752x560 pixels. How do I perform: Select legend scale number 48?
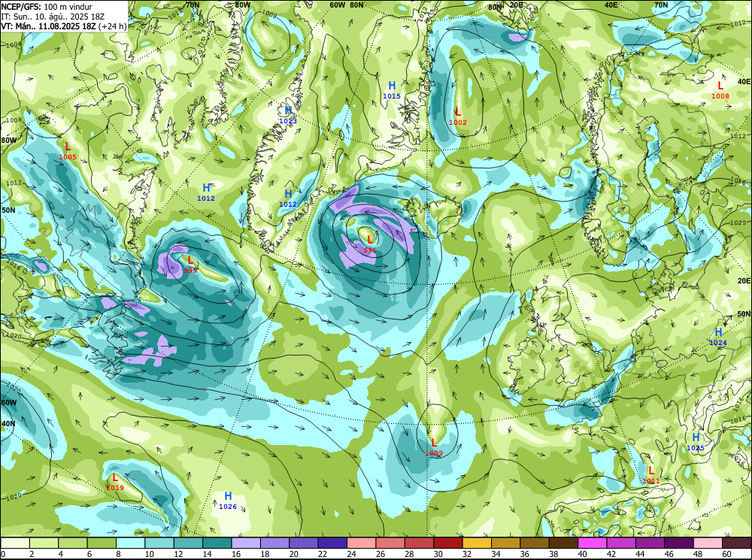(x=698, y=554)
